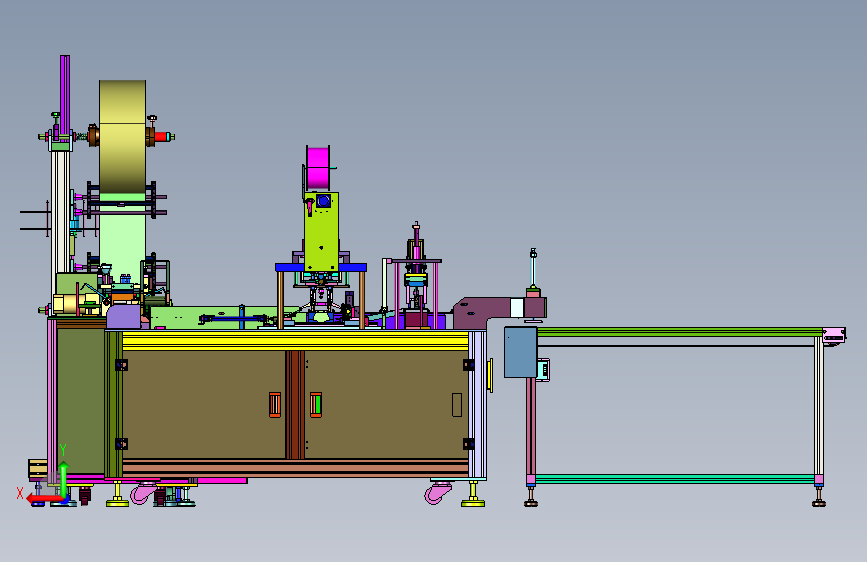Select the teal lower crossbar of the conveyor frame
Screen dimensions: 867x562
[x=675, y=478]
